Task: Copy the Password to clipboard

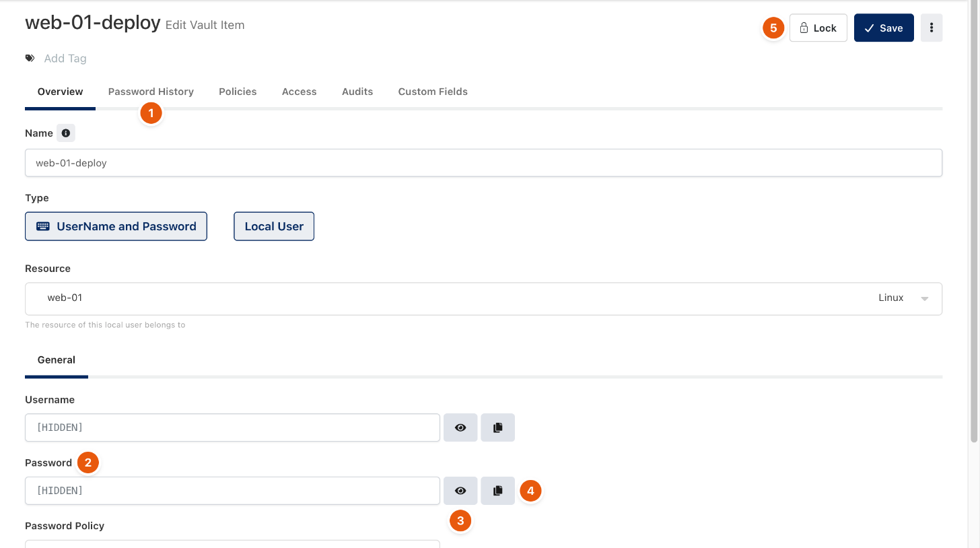Action: tap(498, 491)
